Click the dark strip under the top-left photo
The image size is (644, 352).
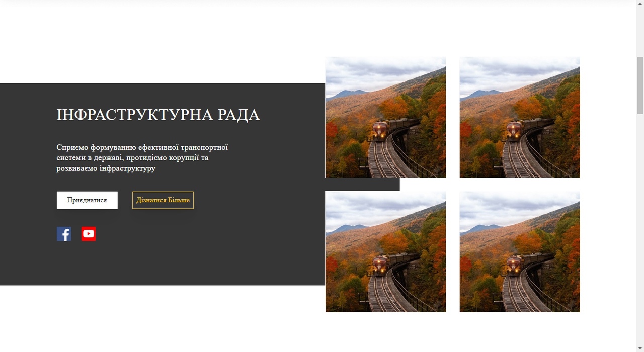click(362, 184)
